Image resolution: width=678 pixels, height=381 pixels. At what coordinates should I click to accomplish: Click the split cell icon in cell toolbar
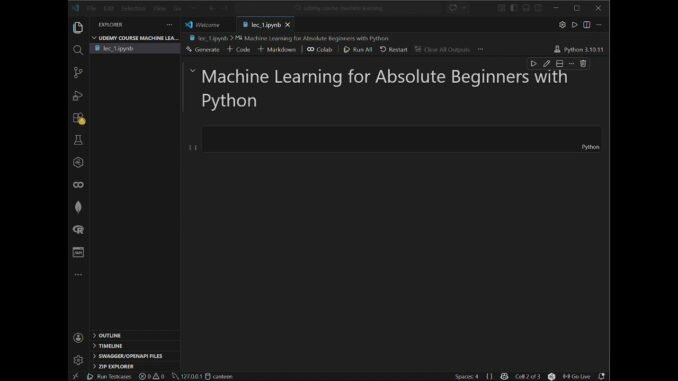560,64
